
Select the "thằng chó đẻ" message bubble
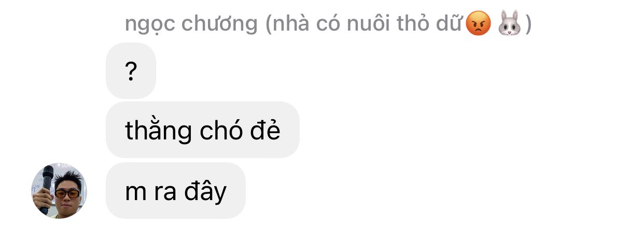coord(203,130)
